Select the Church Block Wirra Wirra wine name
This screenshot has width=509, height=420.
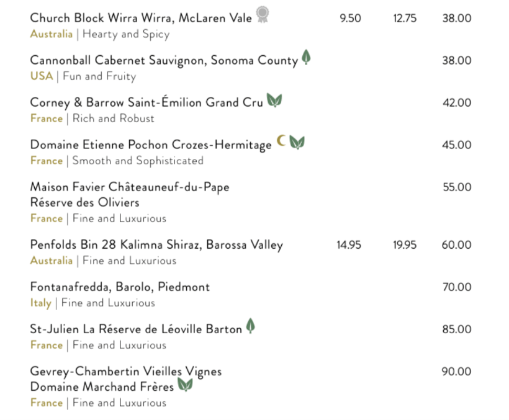141,19
